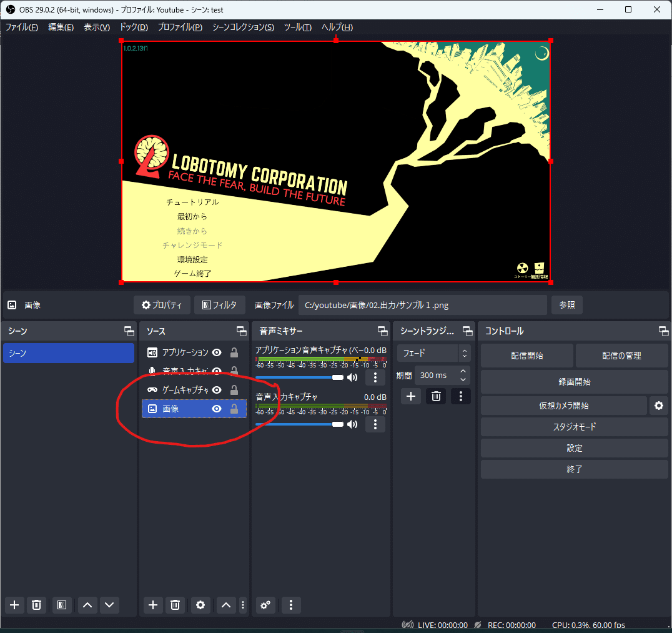Open source properties gear in sources toolbar
Viewport: 672px width, 633px height.
(200, 605)
